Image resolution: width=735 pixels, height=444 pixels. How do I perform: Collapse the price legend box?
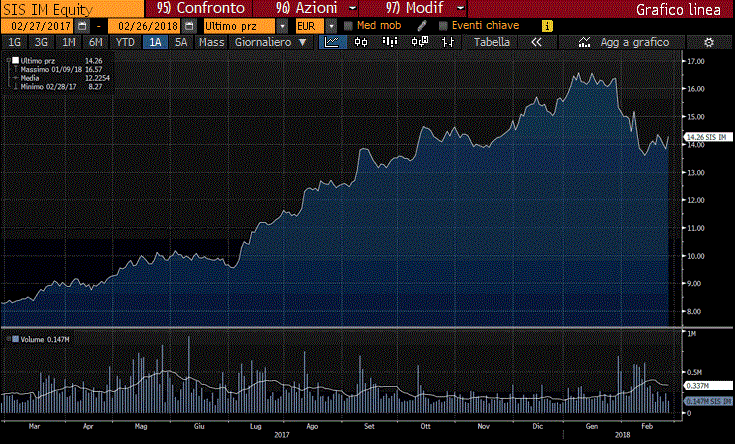8,60
